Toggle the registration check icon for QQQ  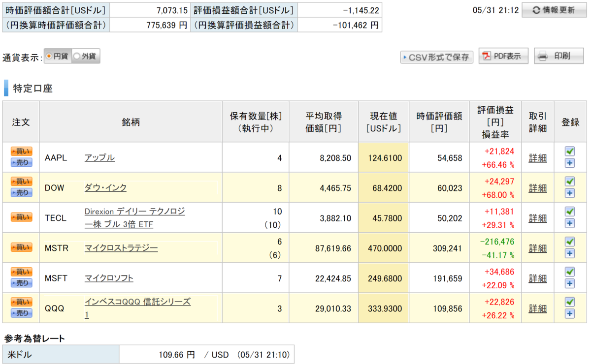pos(570,302)
